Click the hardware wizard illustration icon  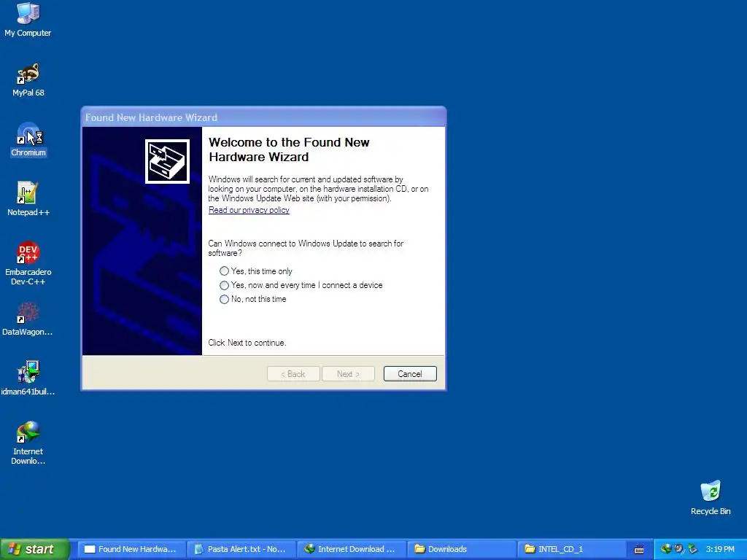[x=167, y=161]
